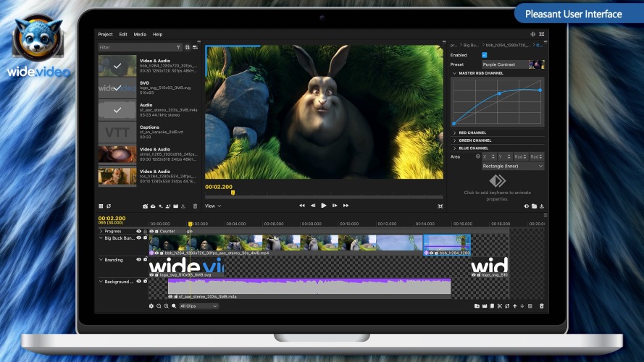Zoom in the timeline with plus magnifier
Image resolution: width=644 pixels, height=362 pixels.
167,306
